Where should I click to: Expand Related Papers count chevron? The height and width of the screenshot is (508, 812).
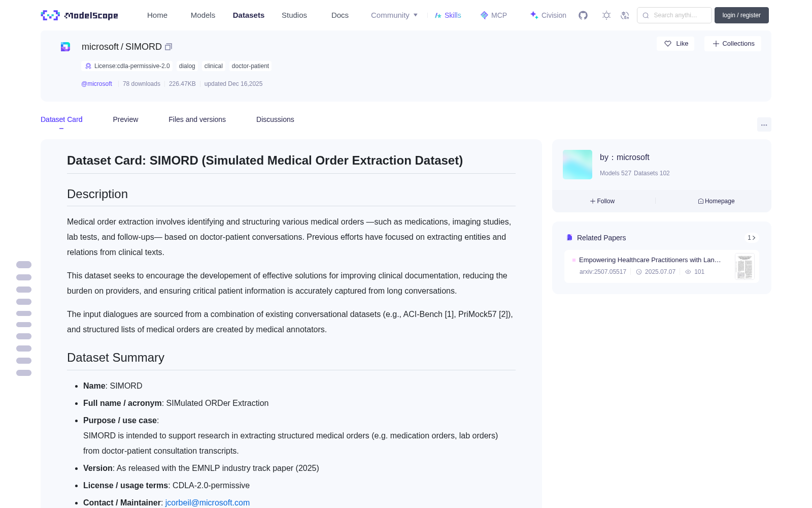click(752, 238)
